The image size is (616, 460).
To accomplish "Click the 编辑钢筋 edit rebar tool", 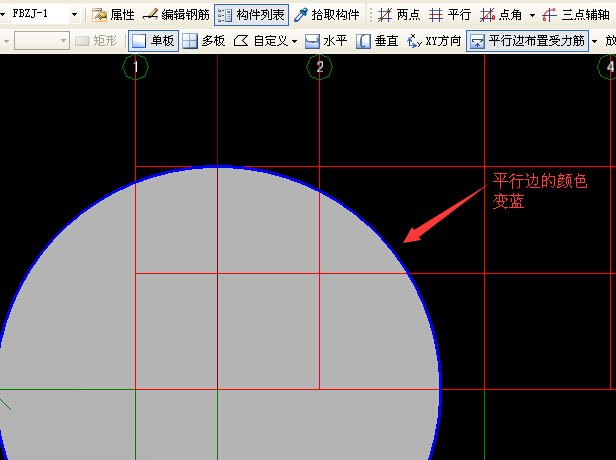I will click(176, 15).
